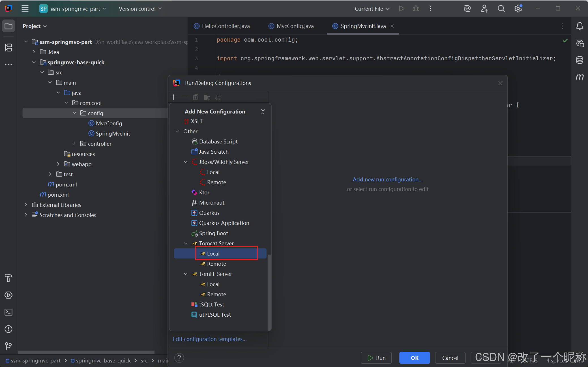Select Spring Boot configuration type

213,233
